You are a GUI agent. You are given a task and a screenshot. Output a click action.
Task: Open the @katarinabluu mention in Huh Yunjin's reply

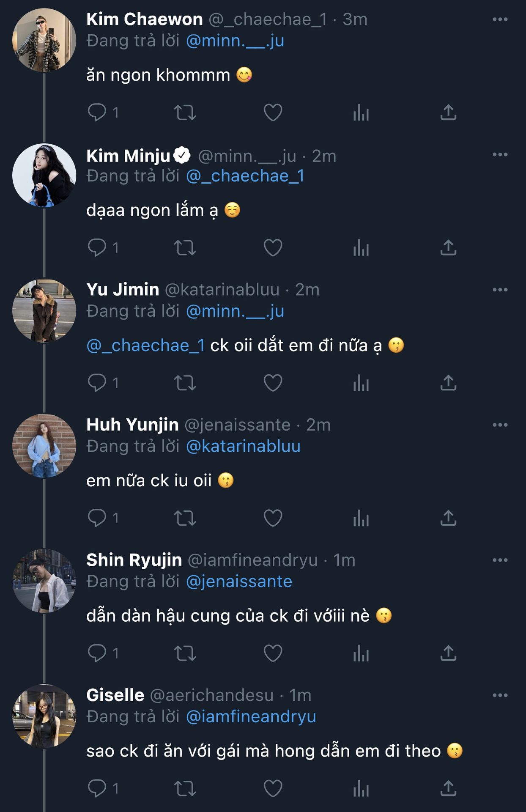click(243, 447)
